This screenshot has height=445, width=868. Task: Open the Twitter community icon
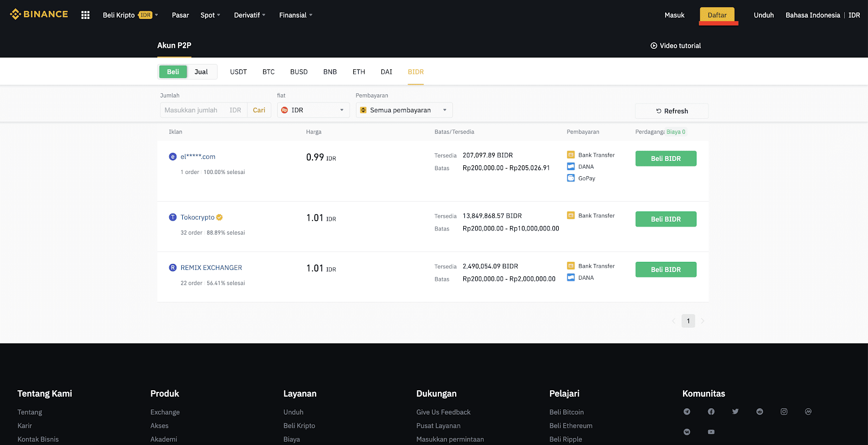[x=735, y=412]
